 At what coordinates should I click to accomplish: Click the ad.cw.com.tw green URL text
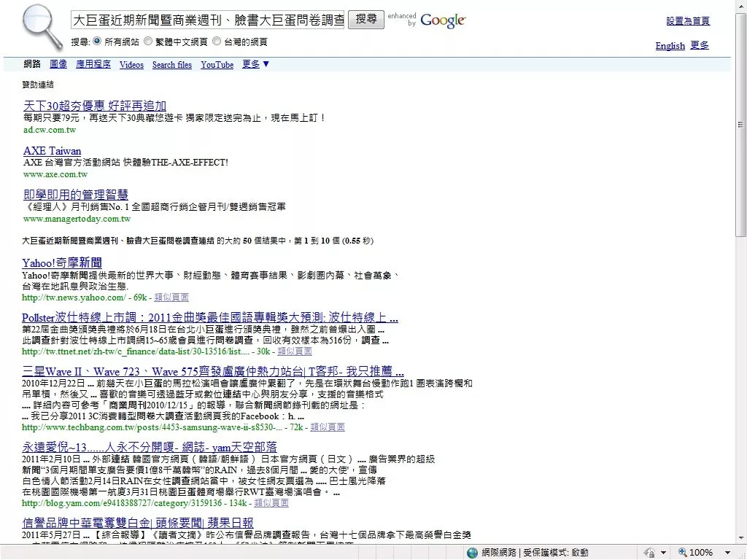pyautogui.click(x=50, y=130)
